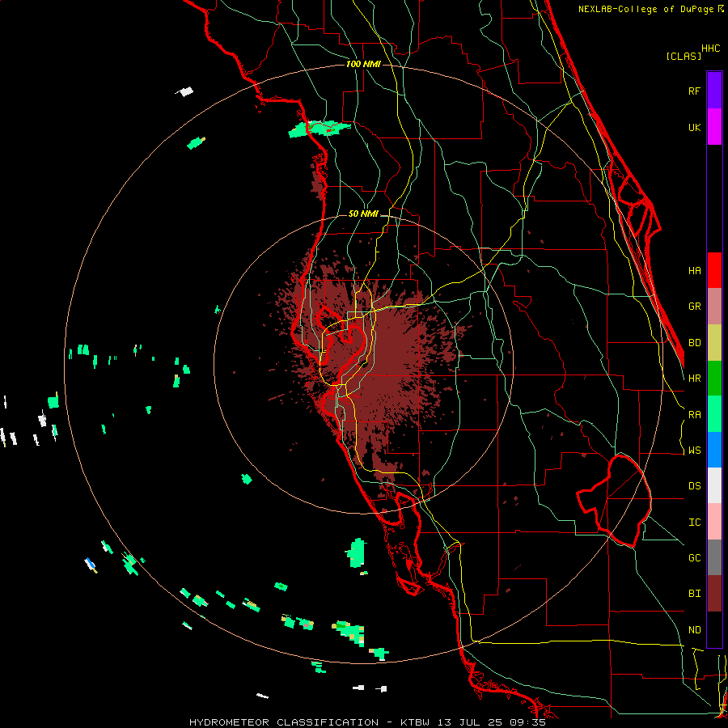This screenshot has width=728, height=728.
Task: Pick the brown BI legend swatch
Action: (714, 594)
